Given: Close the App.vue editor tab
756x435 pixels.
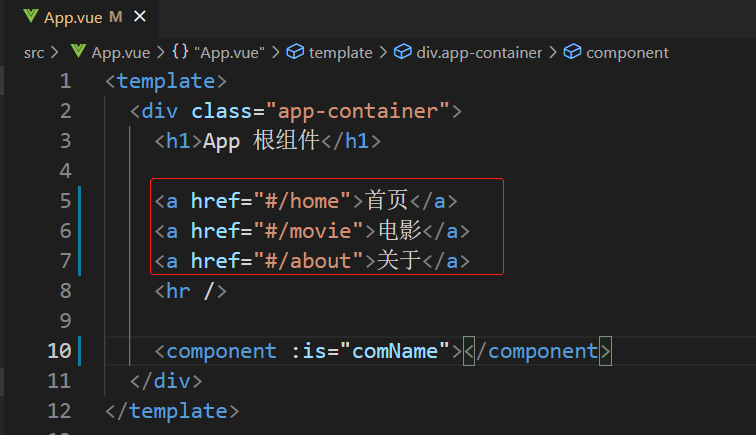Looking at the screenshot, I should click(140, 17).
